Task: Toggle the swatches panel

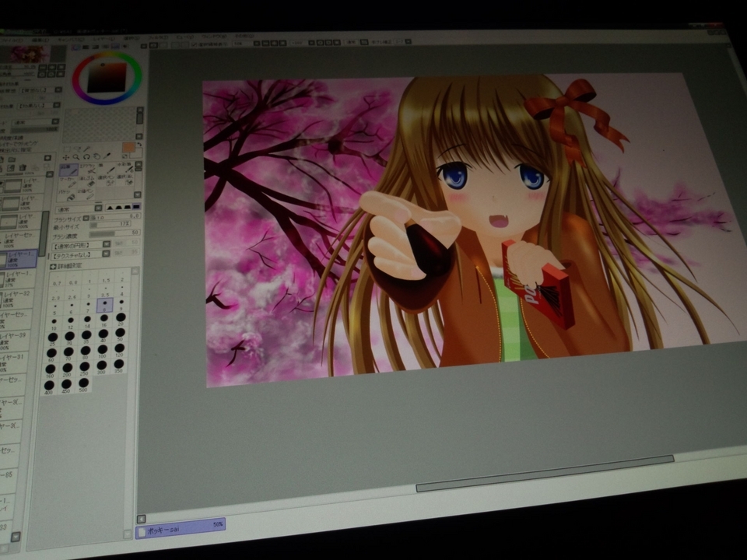Action: 115,46
